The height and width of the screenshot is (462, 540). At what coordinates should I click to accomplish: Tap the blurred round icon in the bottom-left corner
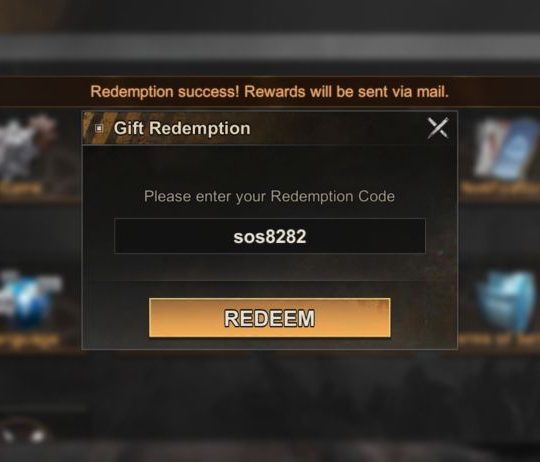(24, 434)
